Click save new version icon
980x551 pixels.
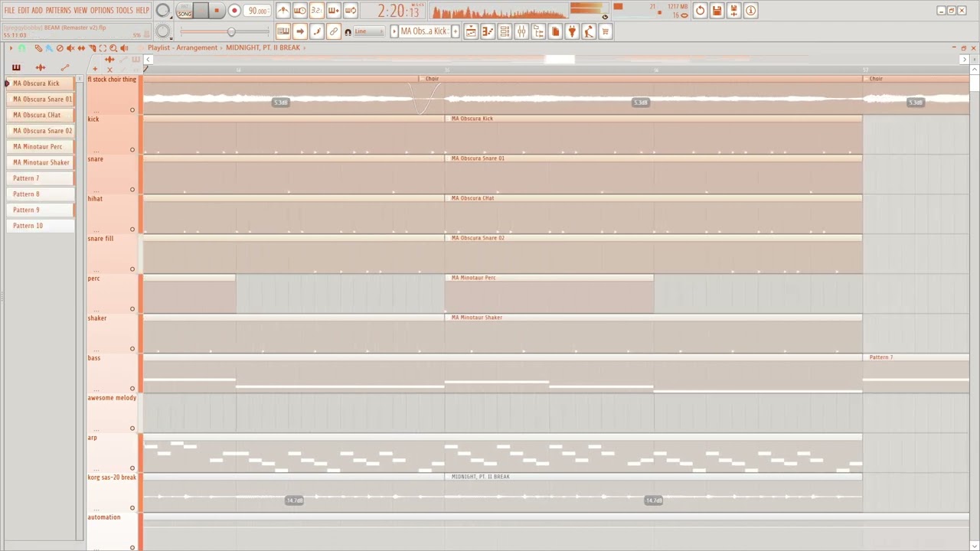pos(733,11)
